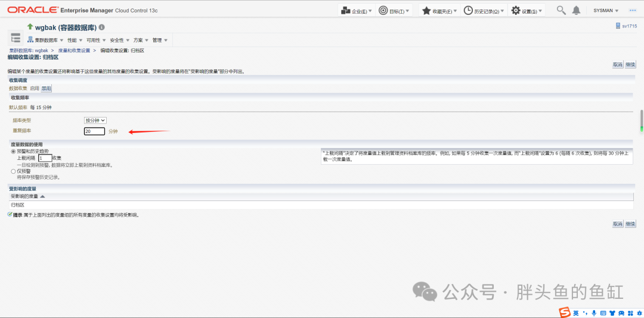Expand the 设置(S) menu arrow
The image size is (644, 318).
pyautogui.click(x=540, y=11)
